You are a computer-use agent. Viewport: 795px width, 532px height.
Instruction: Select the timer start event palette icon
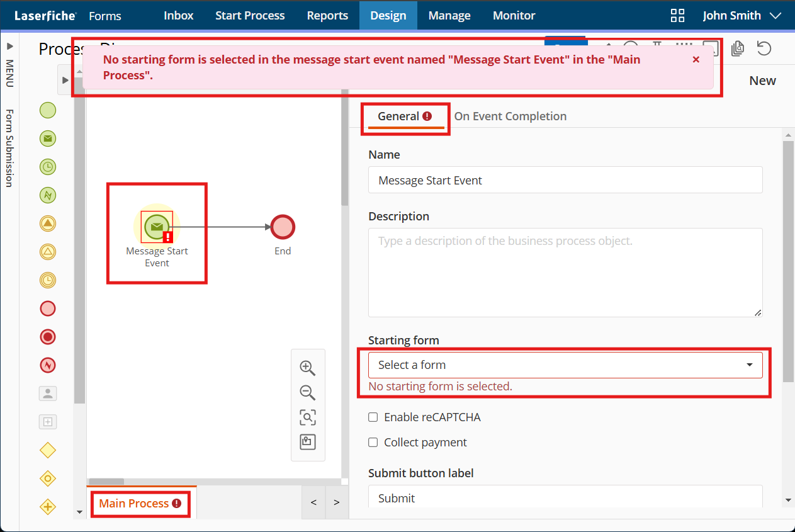pyautogui.click(x=48, y=167)
